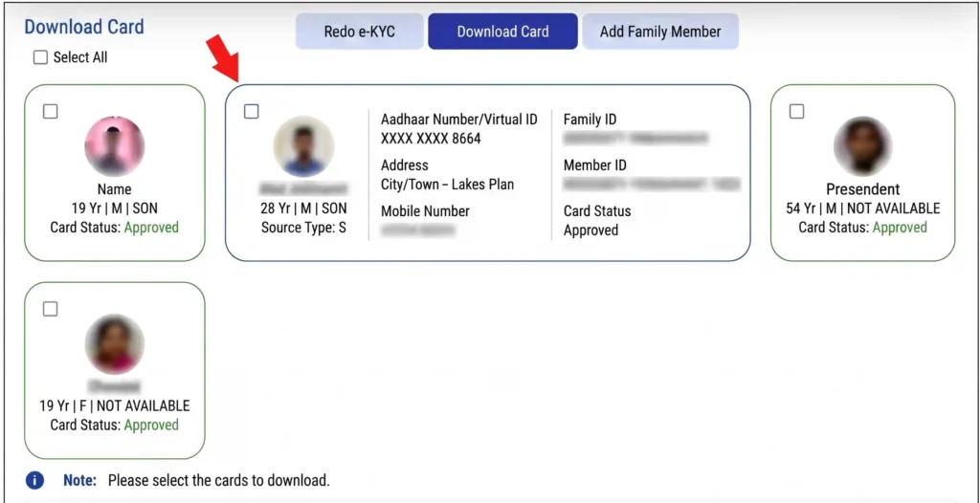Click the blue info icon beside Note
Screen dimensions: 980x503
34,480
